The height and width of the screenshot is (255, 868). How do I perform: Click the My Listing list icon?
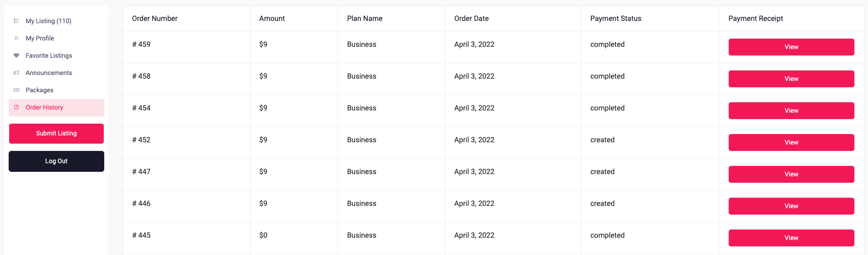click(x=16, y=21)
